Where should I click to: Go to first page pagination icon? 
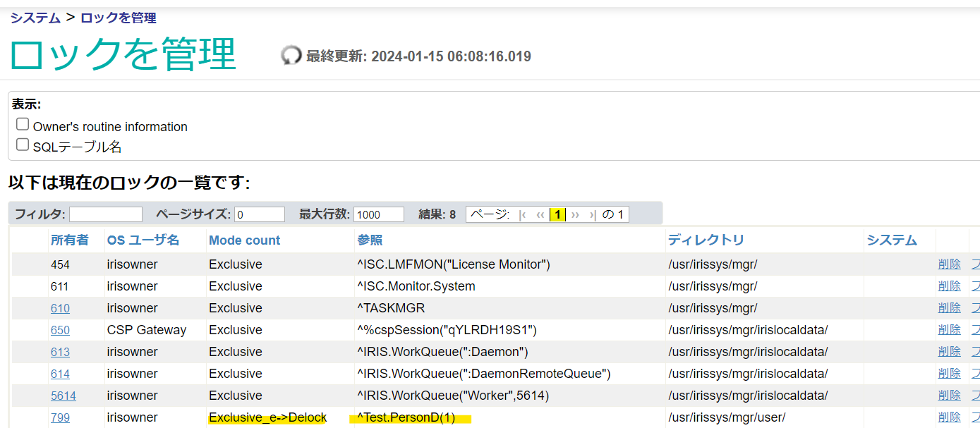(x=522, y=214)
